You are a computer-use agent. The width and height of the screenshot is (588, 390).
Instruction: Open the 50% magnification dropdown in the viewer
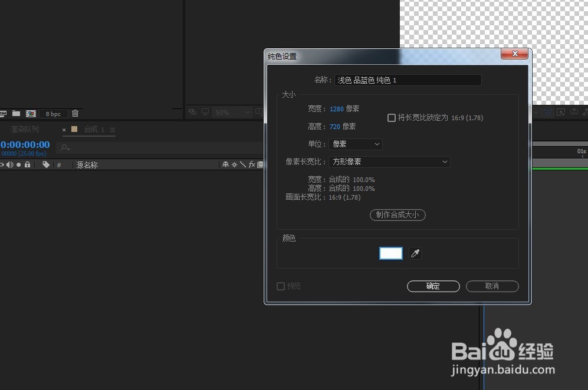(232, 113)
